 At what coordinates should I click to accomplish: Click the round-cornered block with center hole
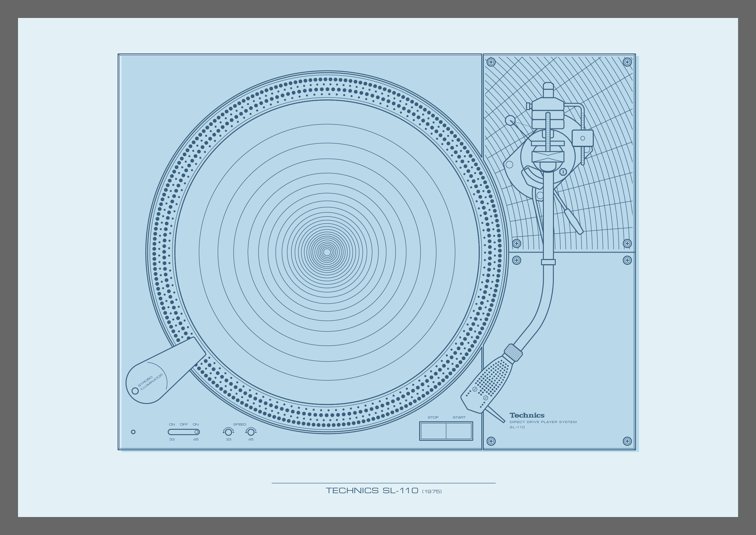tap(583, 138)
